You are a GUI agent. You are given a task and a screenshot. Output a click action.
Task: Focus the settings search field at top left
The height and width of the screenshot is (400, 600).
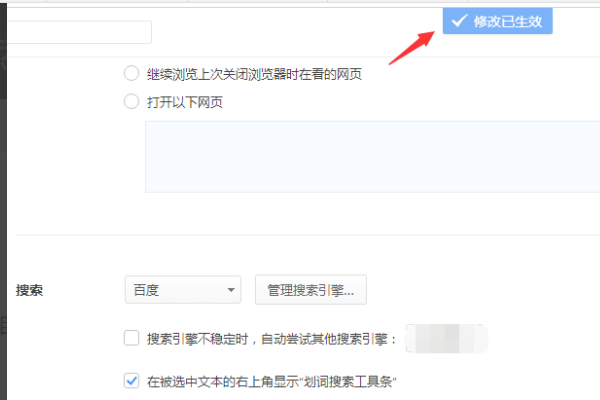tap(79, 32)
